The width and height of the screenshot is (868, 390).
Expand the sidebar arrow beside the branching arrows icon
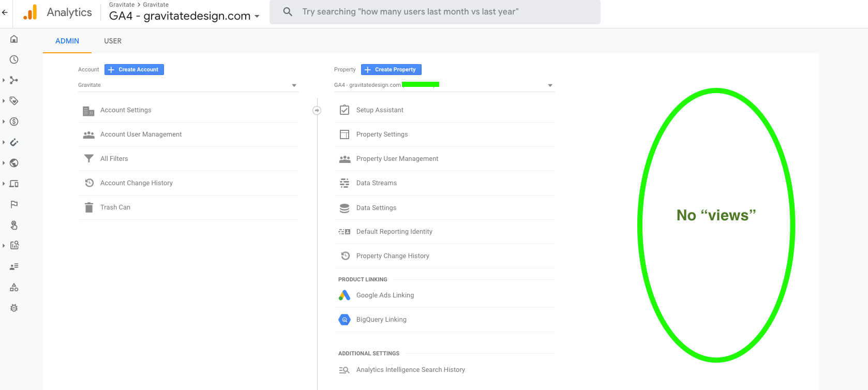click(x=4, y=80)
